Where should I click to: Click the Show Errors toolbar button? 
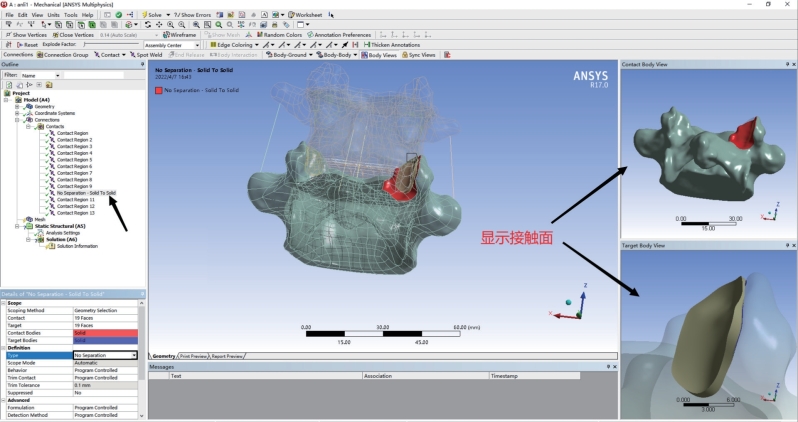click(192, 15)
